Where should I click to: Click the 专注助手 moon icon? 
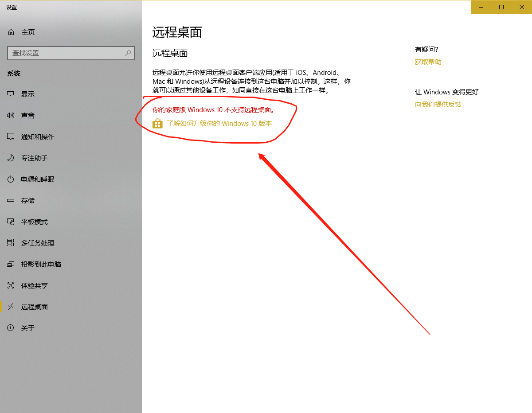point(11,158)
